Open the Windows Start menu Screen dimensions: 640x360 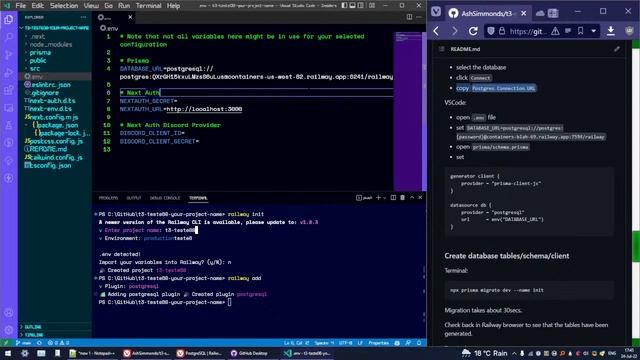[8, 353]
